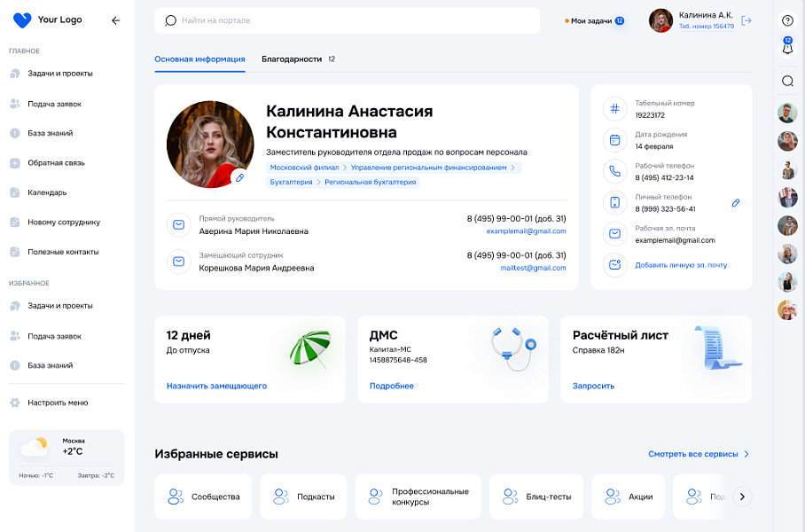Click the Найти на портале search field
This screenshot has height=532, width=805.
point(346,20)
